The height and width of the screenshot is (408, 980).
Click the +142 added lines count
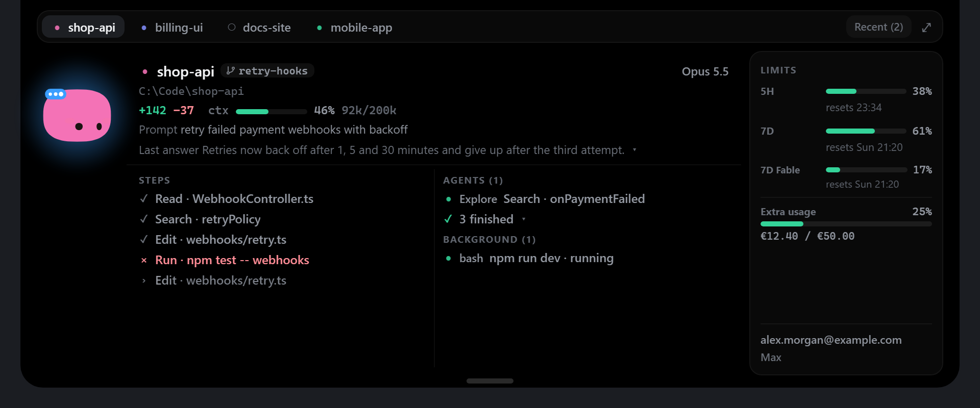pos(153,111)
